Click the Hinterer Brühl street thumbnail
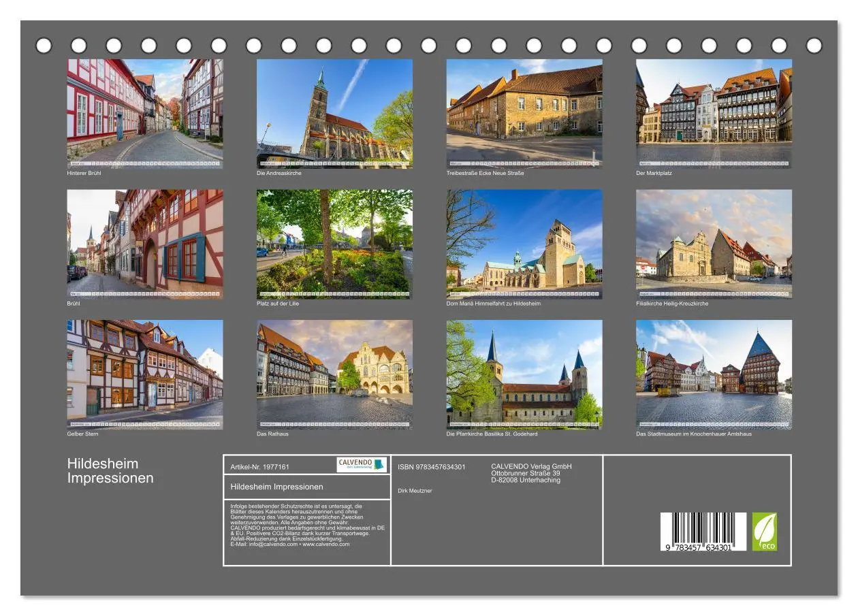 (145, 113)
